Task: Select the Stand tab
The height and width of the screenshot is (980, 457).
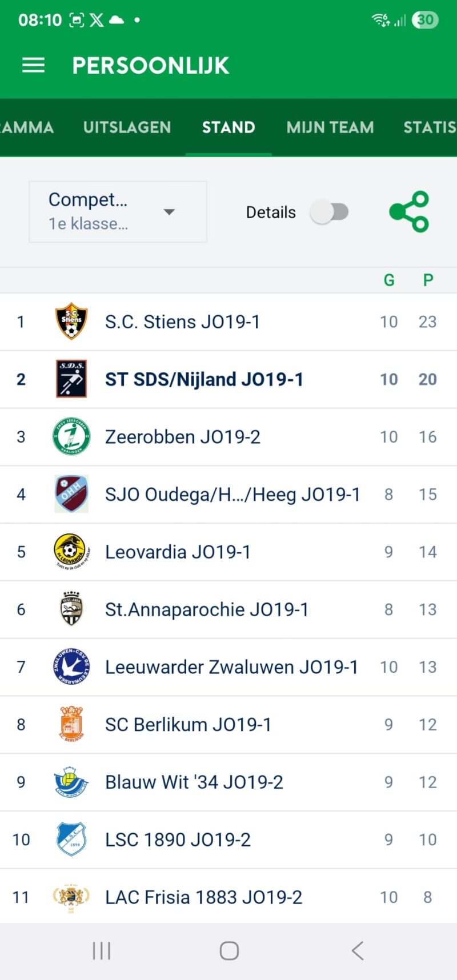Action: [x=228, y=127]
